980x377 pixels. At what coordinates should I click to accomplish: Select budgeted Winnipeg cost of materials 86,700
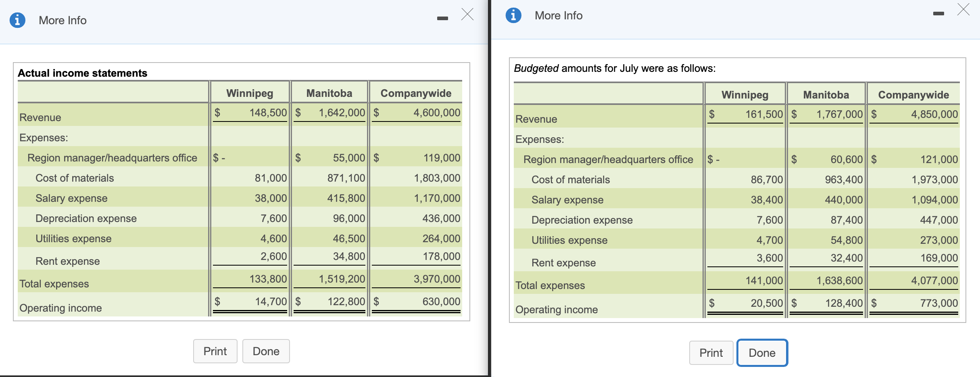click(x=767, y=180)
